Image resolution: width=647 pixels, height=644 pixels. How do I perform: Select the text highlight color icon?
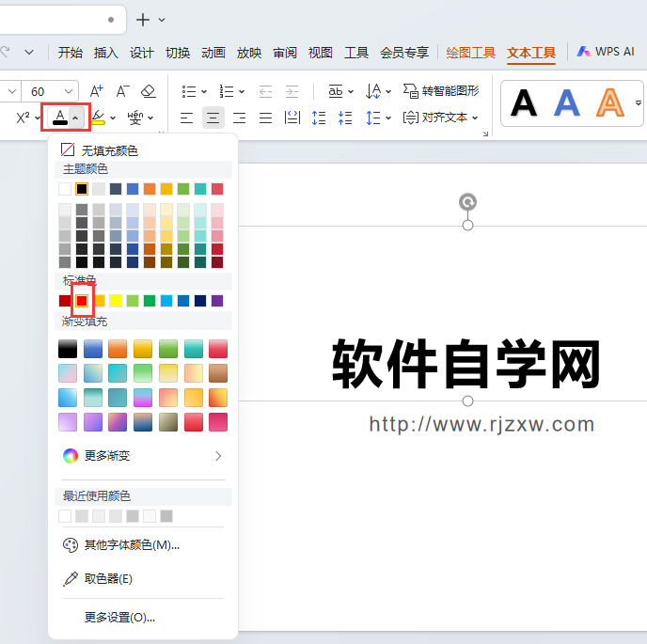pos(98,118)
